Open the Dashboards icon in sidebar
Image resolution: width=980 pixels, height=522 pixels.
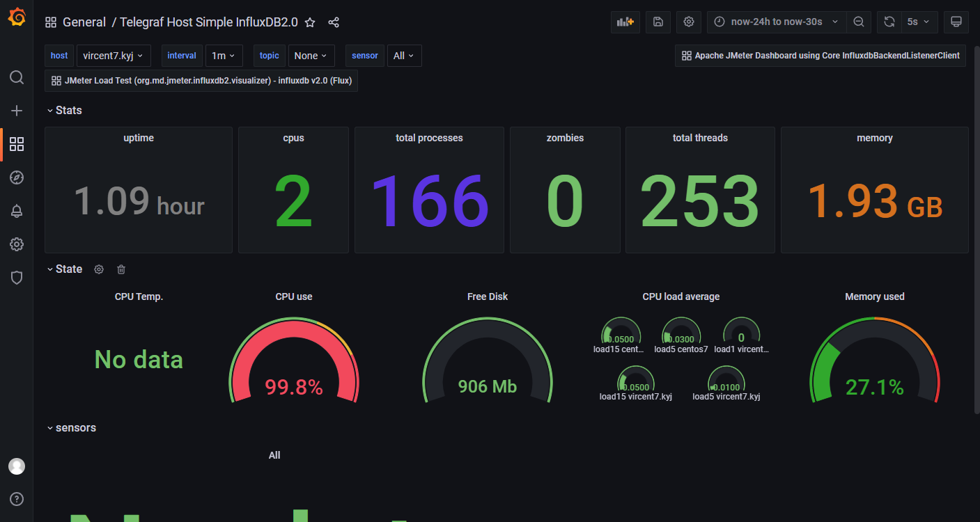[17, 144]
